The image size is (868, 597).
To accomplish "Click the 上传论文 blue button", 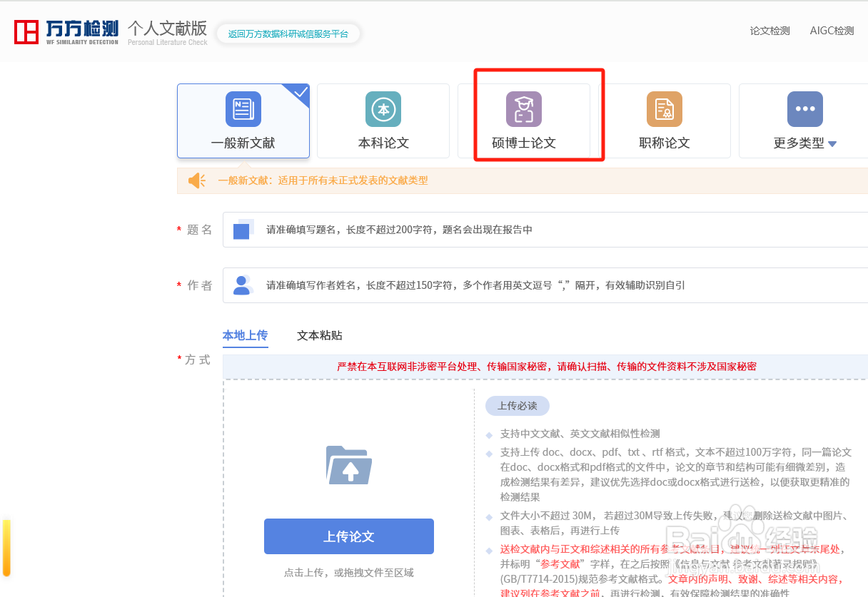I will [x=348, y=536].
